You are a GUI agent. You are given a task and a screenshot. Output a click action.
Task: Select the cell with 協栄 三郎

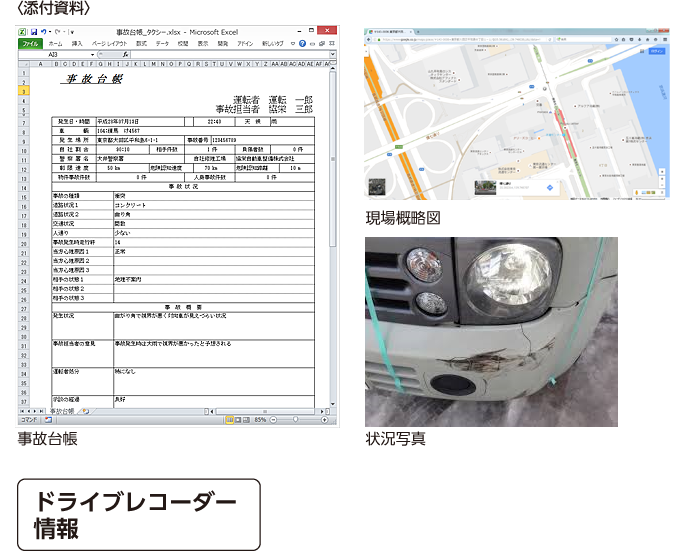[x=291, y=109]
